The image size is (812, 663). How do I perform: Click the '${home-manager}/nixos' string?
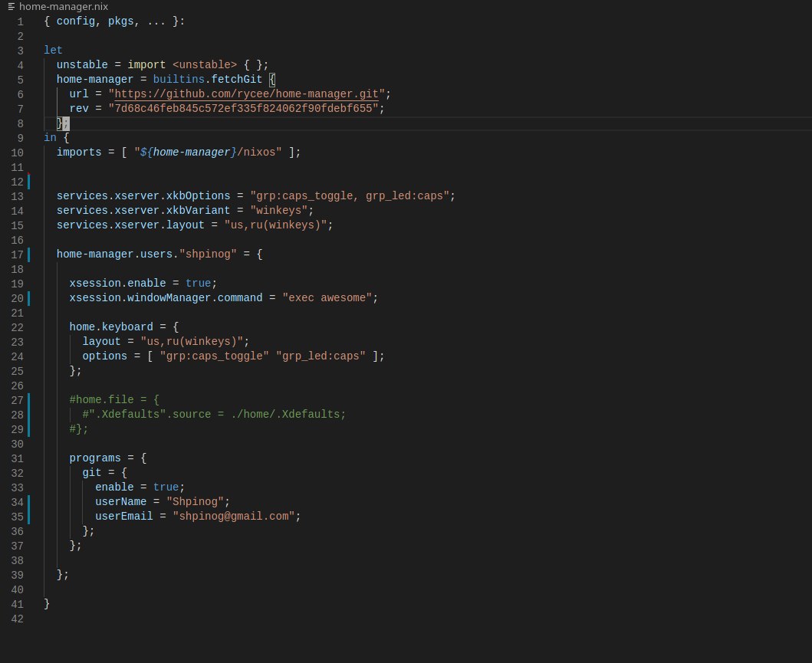[208, 153]
